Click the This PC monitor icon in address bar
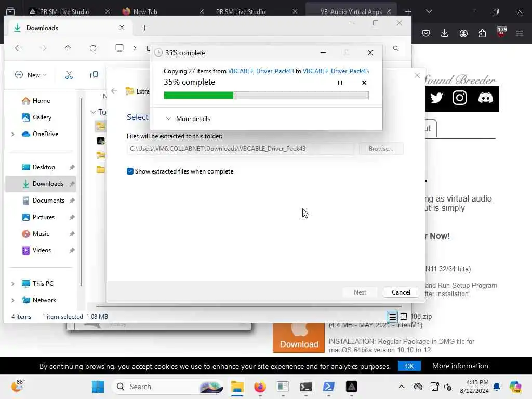 point(119,48)
